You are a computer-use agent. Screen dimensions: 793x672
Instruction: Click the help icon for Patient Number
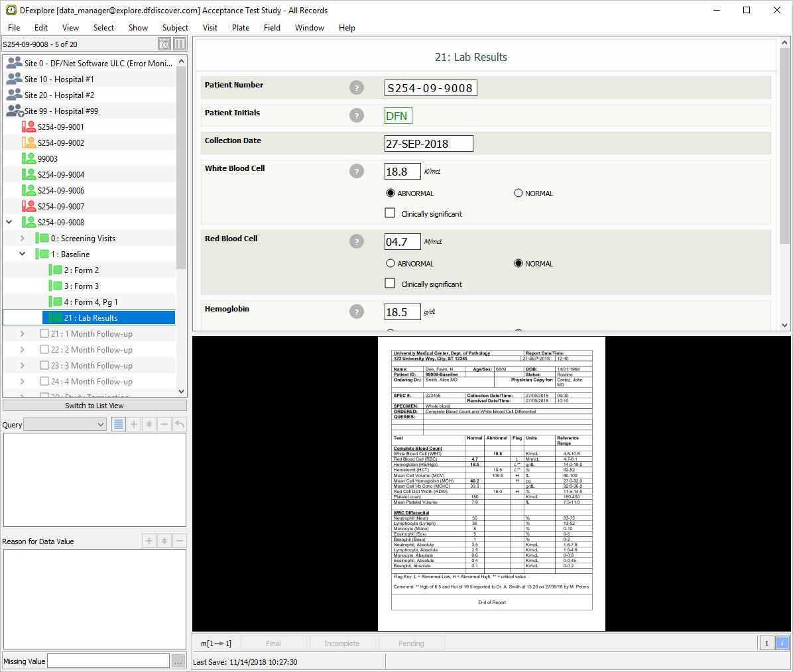(x=357, y=87)
